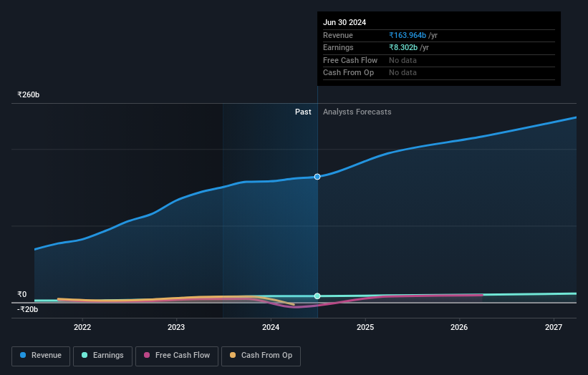Click the Analysts Forecasts label
Viewport: 588px width, 375px height.
(x=357, y=112)
